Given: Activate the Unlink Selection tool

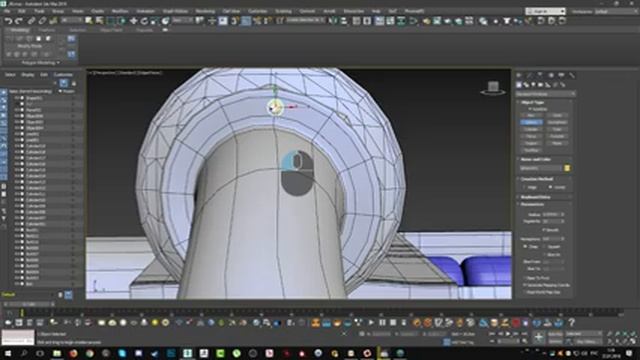Looking at the screenshot, I should pyautogui.click(x=42, y=21).
